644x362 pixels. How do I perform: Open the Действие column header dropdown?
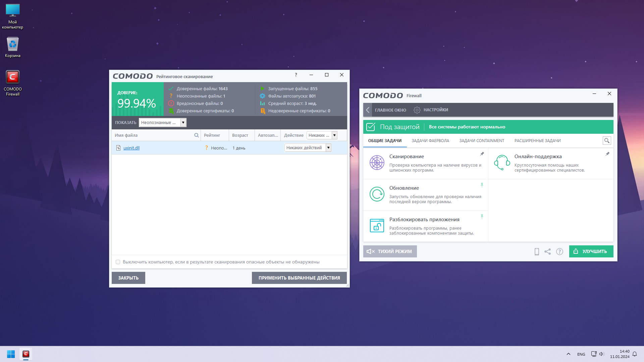coord(334,135)
